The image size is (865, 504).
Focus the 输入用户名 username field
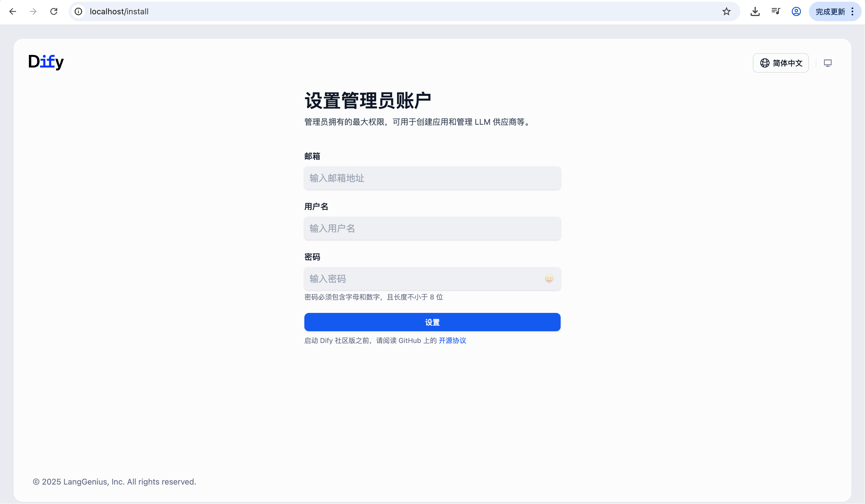pyautogui.click(x=432, y=228)
